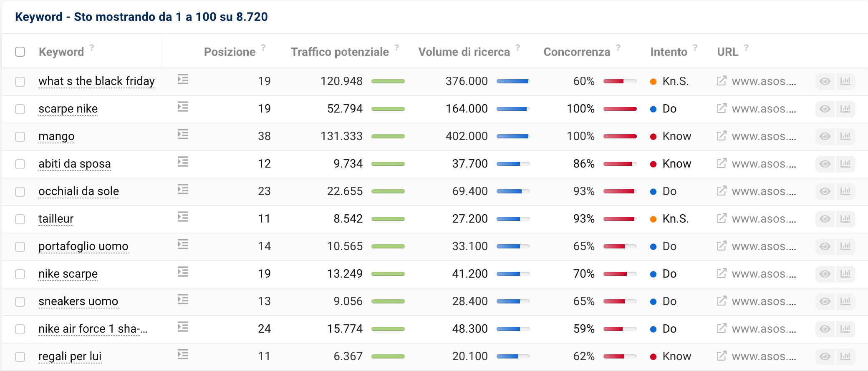Image resolution: width=868 pixels, height=371 pixels.
Task: Sort table by URL column header
Action: pyautogui.click(x=727, y=52)
